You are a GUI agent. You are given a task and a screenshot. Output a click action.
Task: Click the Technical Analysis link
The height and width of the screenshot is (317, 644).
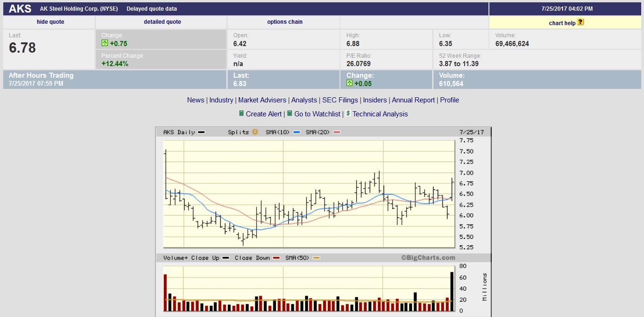pos(380,114)
